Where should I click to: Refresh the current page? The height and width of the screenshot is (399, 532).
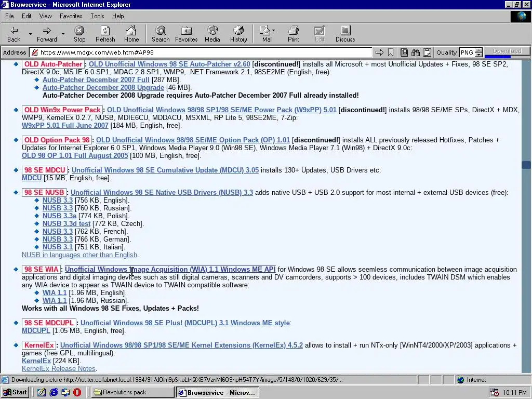click(x=105, y=34)
